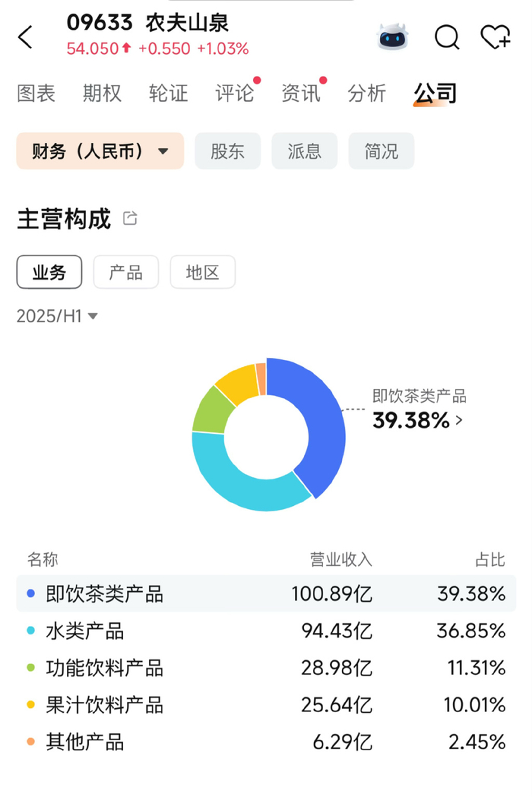Open the 财务（人民币） dropdown
Viewport: 532px width, 797px height.
tap(100, 150)
